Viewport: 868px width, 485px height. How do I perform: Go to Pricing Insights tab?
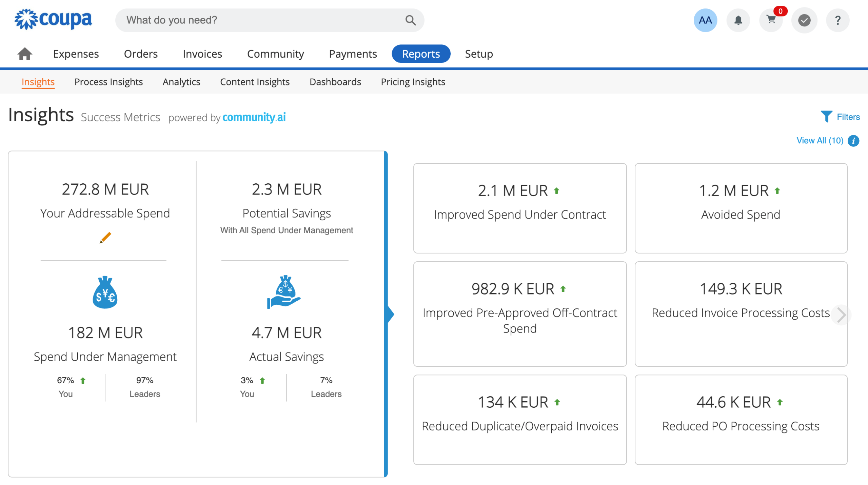[413, 82]
